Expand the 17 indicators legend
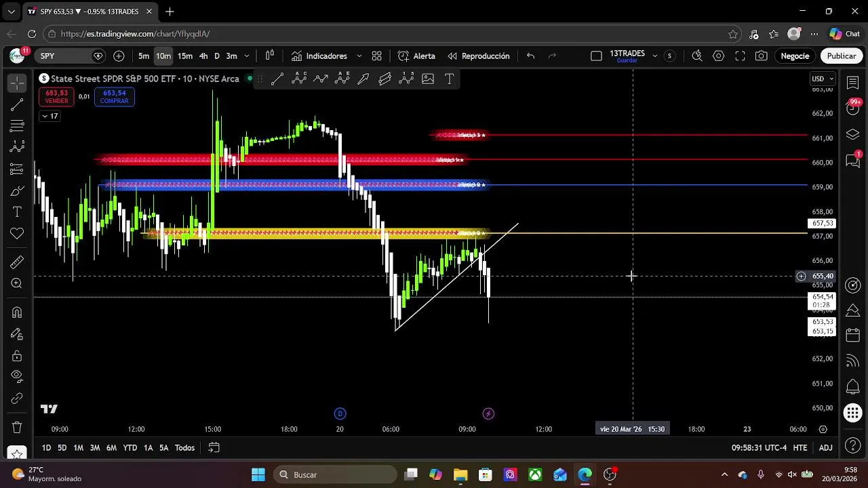The width and height of the screenshot is (868, 488). [x=50, y=116]
